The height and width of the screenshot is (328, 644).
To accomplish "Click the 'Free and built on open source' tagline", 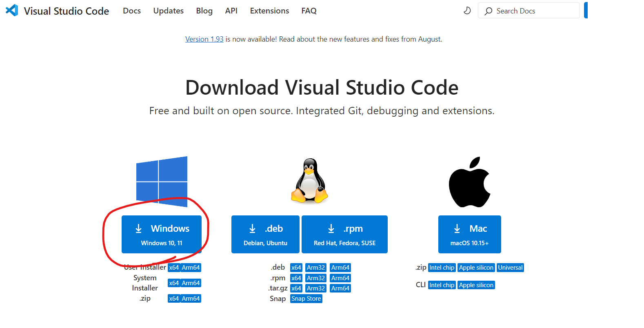I will pos(322,111).
